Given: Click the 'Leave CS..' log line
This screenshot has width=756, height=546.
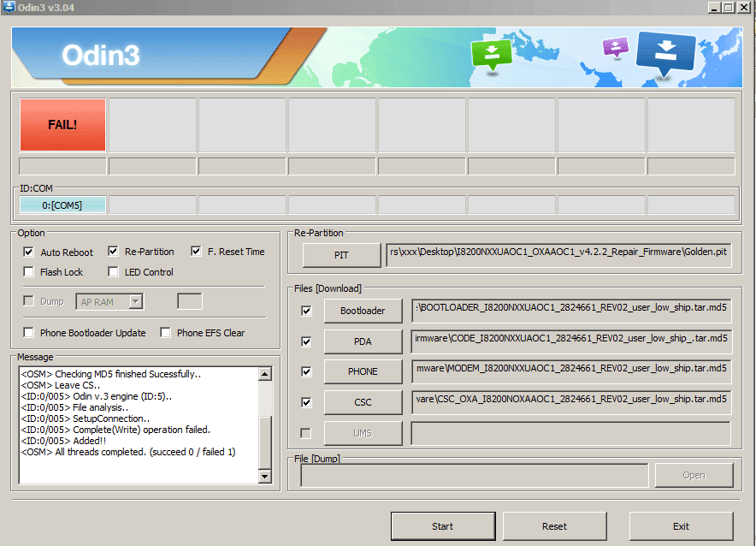Looking at the screenshot, I should 60,385.
